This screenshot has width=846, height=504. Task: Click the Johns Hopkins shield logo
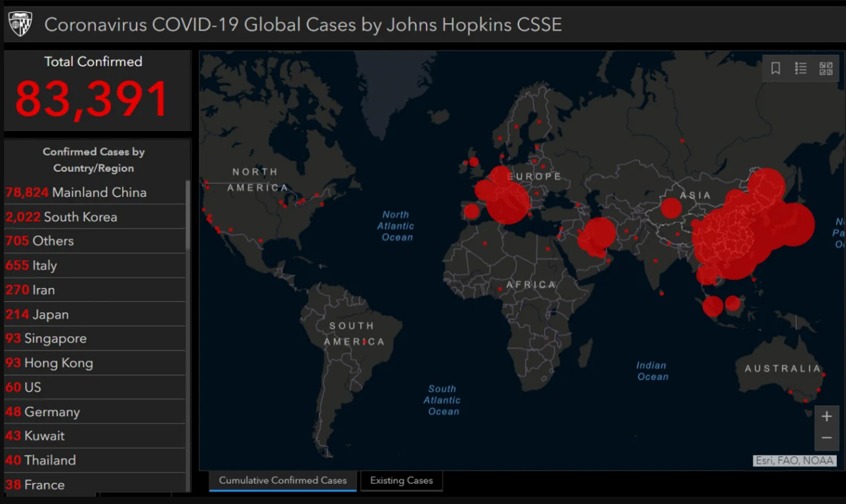point(20,24)
